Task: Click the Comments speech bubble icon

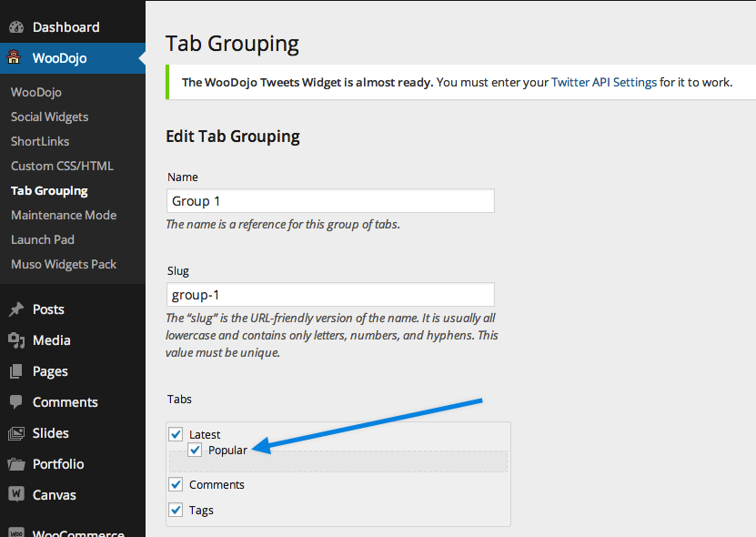Action: 15,402
